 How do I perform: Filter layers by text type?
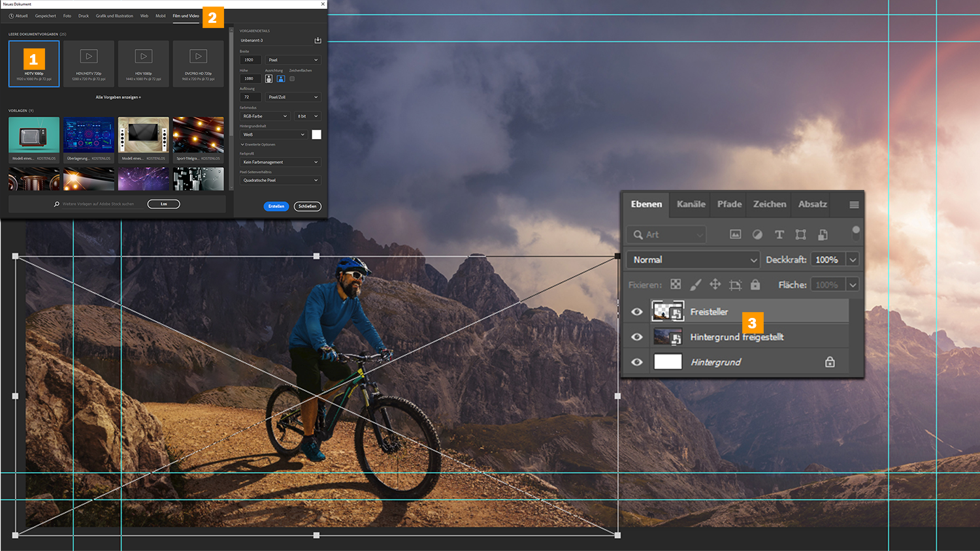[779, 234]
